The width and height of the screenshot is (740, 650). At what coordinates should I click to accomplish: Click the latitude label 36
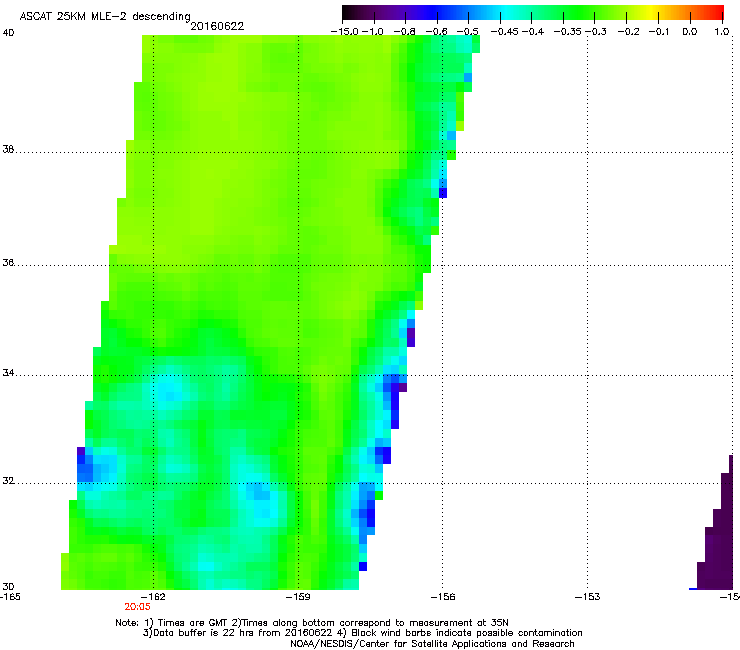coord(8,263)
